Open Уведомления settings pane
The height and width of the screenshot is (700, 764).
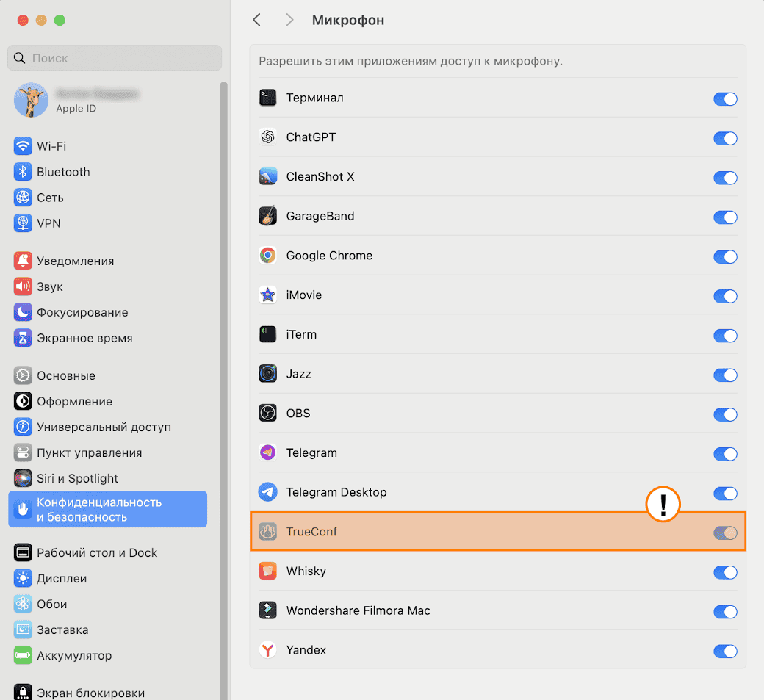pyautogui.click(x=108, y=261)
